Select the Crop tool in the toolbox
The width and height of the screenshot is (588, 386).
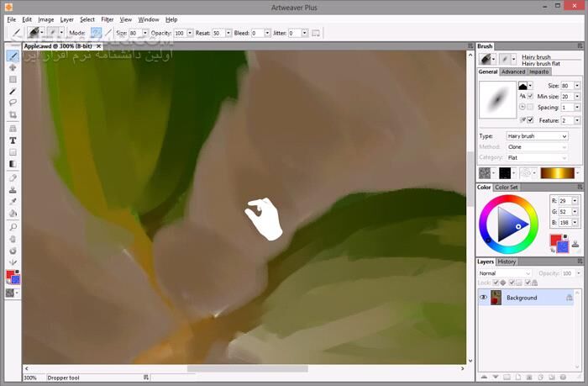[13, 114]
